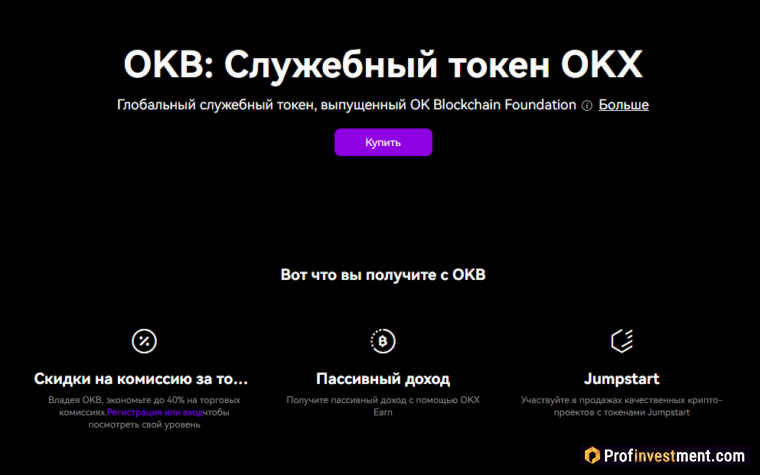This screenshot has height=475, width=760.
Task: Click the main title OKB: Служебный токен OKX
Action: tap(383, 64)
